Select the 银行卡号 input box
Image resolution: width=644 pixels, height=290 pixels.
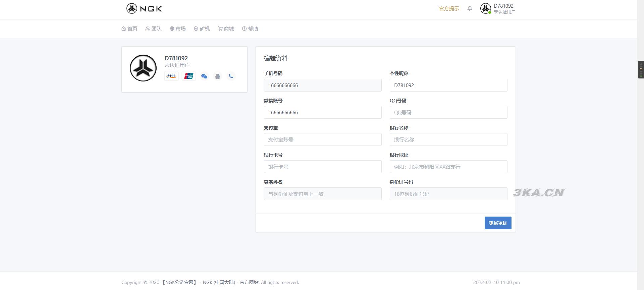(322, 167)
